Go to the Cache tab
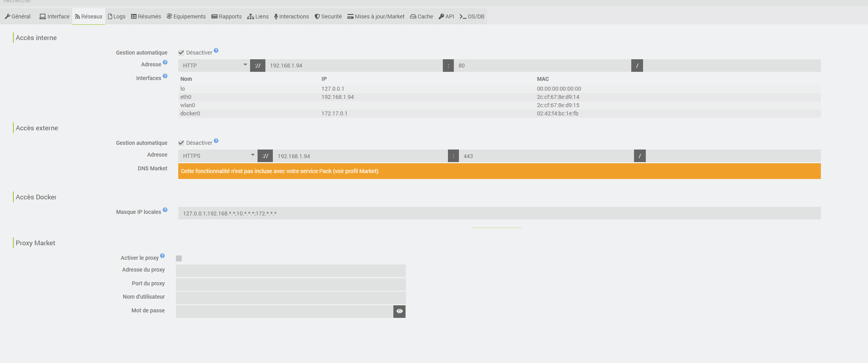868x363 pixels. coord(422,16)
